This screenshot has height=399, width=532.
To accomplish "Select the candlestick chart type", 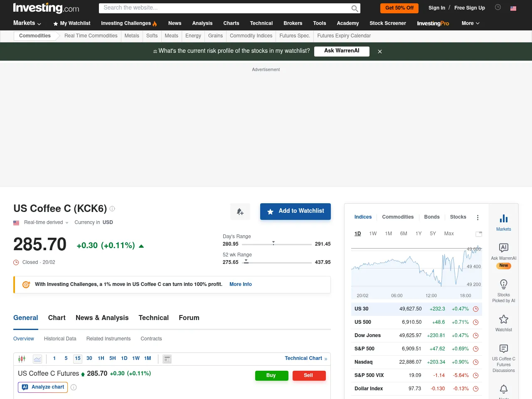I will click(x=22, y=358).
